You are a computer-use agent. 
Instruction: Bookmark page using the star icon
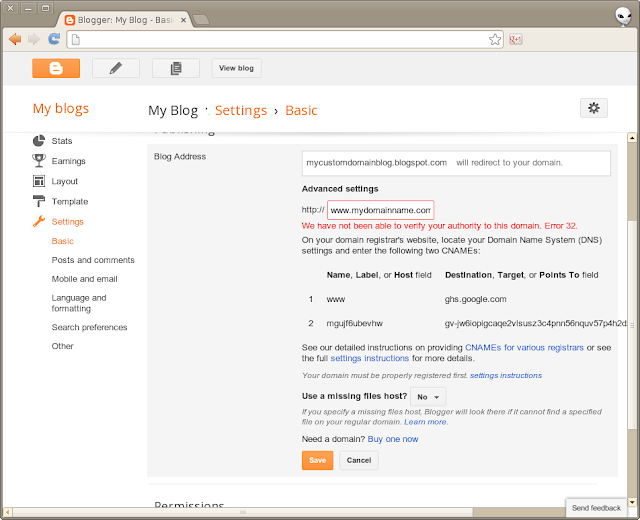pos(495,40)
